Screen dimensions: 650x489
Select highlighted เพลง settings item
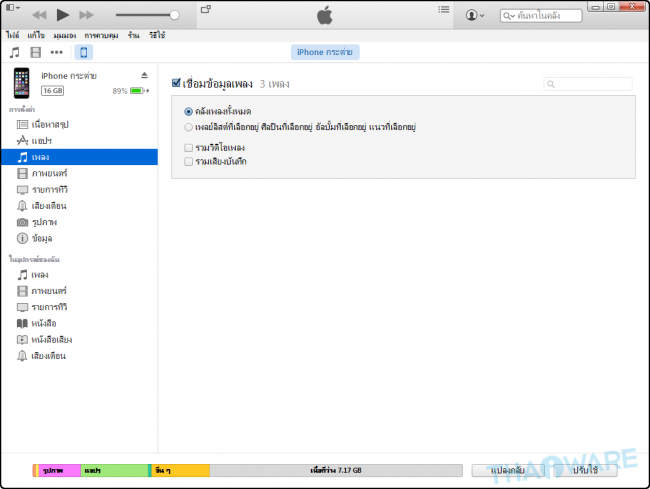point(79,157)
